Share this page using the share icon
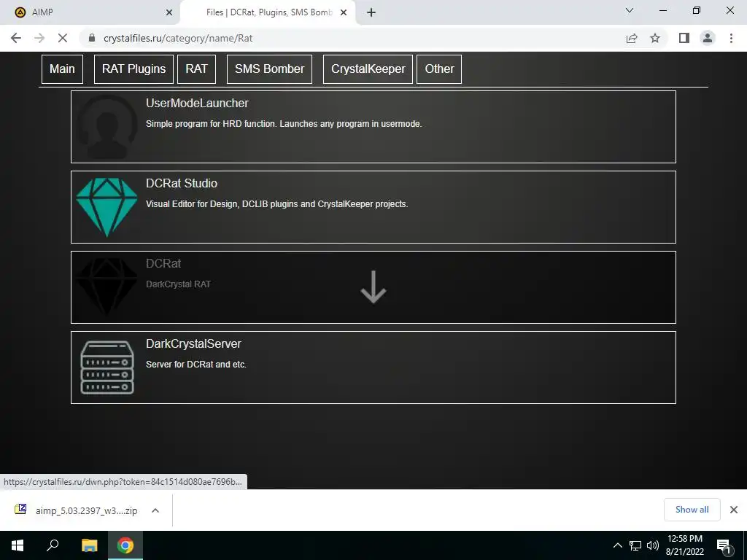 coord(632,38)
